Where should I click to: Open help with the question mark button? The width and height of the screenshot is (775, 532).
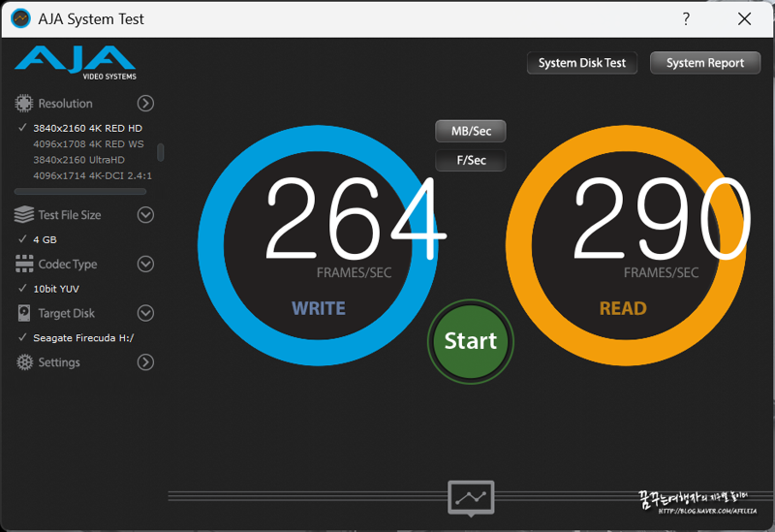[686, 18]
